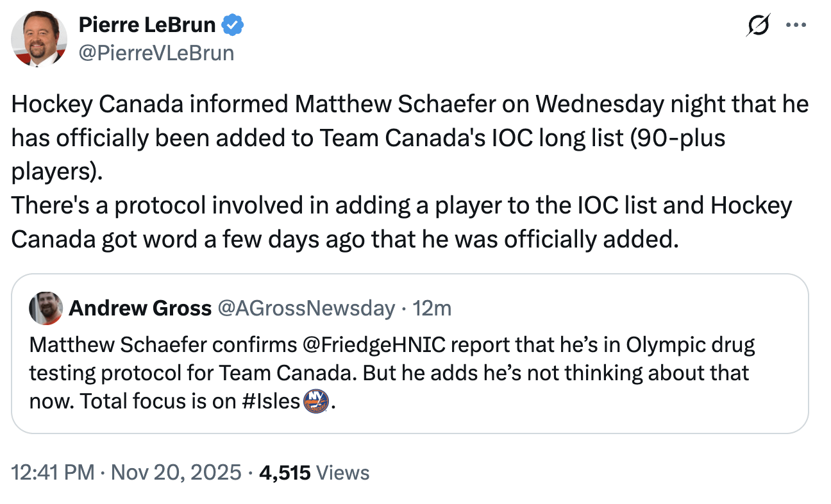This screenshot has width=831, height=504.
Task: Click Pierre LeBrun's display name
Action: pos(149,24)
